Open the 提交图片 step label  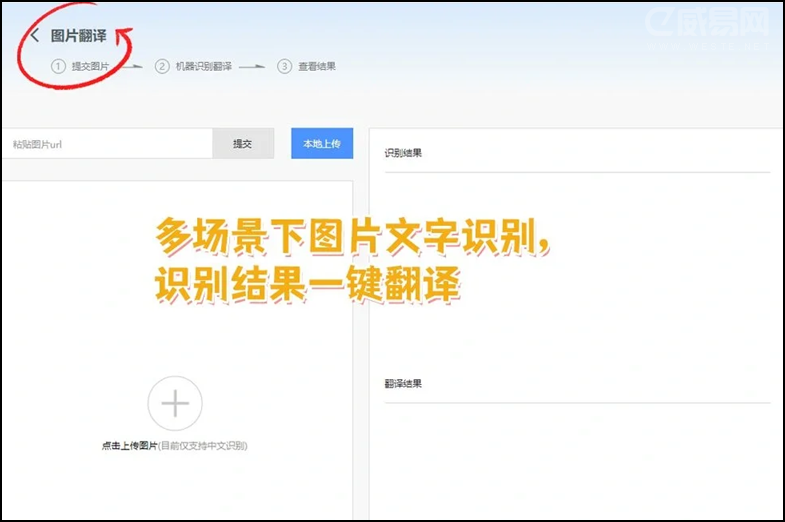pos(90,67)
